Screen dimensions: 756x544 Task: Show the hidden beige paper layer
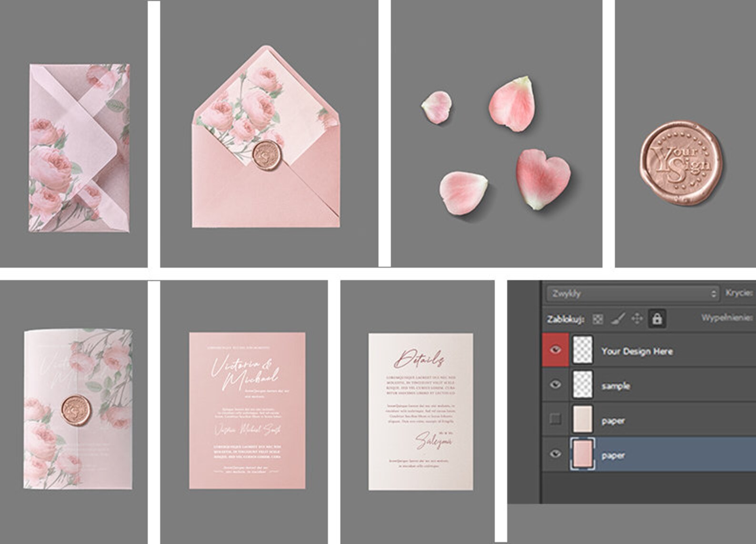point(555,419)
